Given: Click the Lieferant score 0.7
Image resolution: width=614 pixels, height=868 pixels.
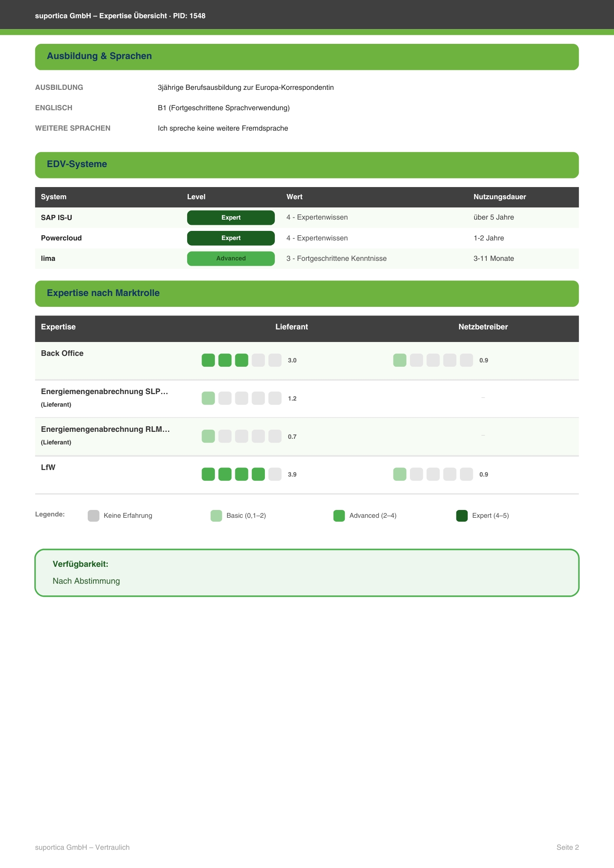Looking at the screenshot, I should [292, 437].
